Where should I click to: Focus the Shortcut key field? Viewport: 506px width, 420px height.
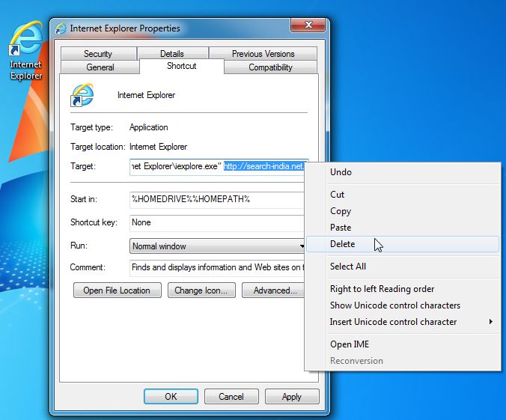click(x=217, y=222)
